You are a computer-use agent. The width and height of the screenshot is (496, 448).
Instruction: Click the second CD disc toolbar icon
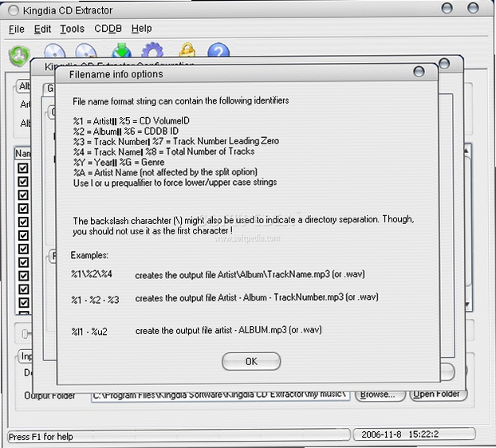pos(86,50)
